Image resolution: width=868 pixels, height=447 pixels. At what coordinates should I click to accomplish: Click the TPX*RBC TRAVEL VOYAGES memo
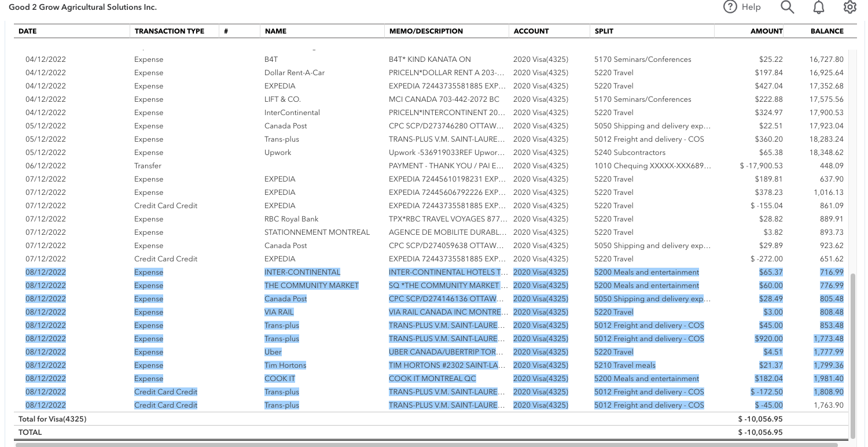(447, 219)
